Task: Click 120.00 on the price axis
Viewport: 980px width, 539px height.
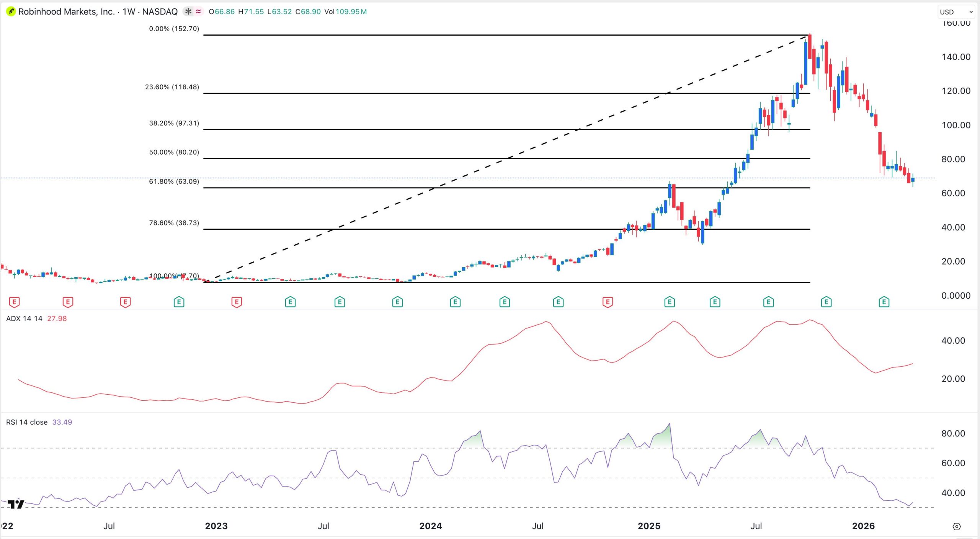Action: [x=956, y=91]
